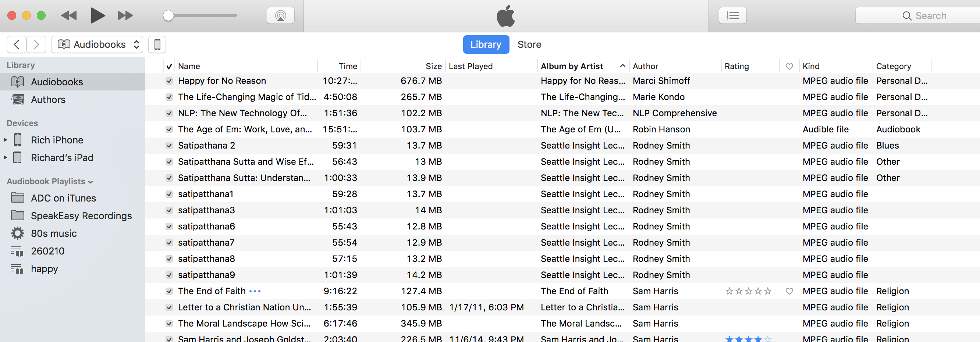Click the iPhone device icon button
This screenshot has width=980, height=342.
point(157,44)
